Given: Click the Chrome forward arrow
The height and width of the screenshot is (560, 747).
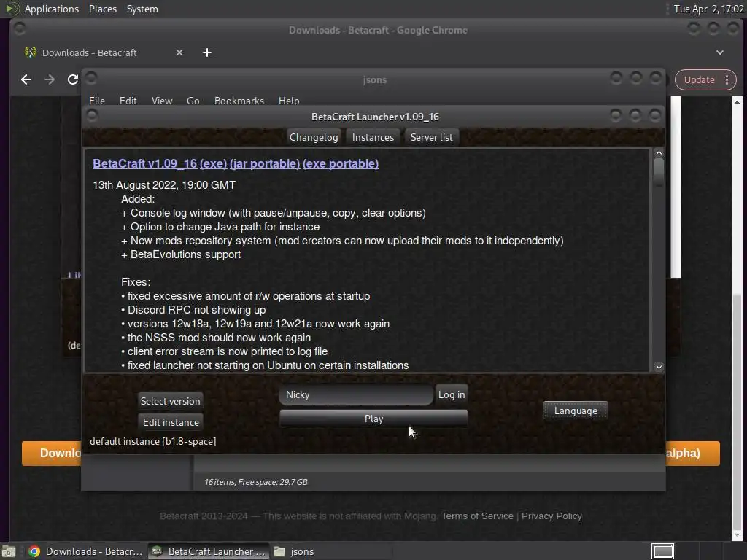Looking at the screenshot, I should tap(50, 79).
